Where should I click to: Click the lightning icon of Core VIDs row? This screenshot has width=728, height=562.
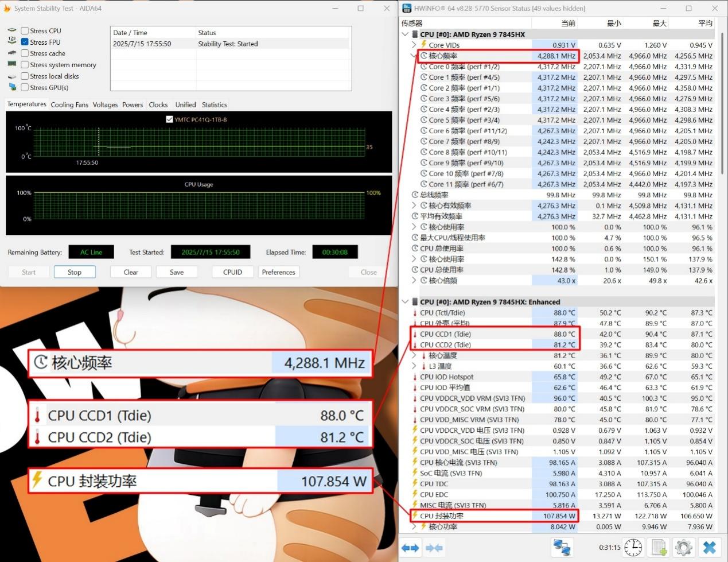tap(424, 45)
